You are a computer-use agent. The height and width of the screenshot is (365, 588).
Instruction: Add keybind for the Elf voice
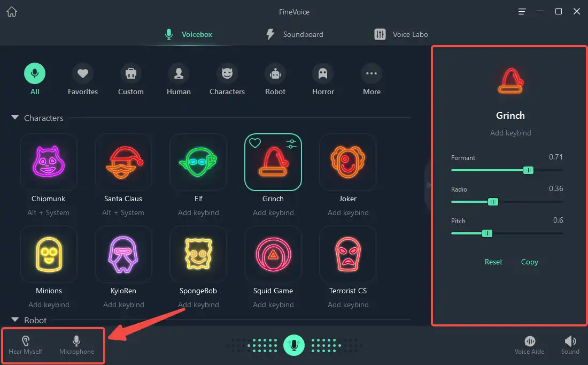pyautogui.click(x=198, y=212)
